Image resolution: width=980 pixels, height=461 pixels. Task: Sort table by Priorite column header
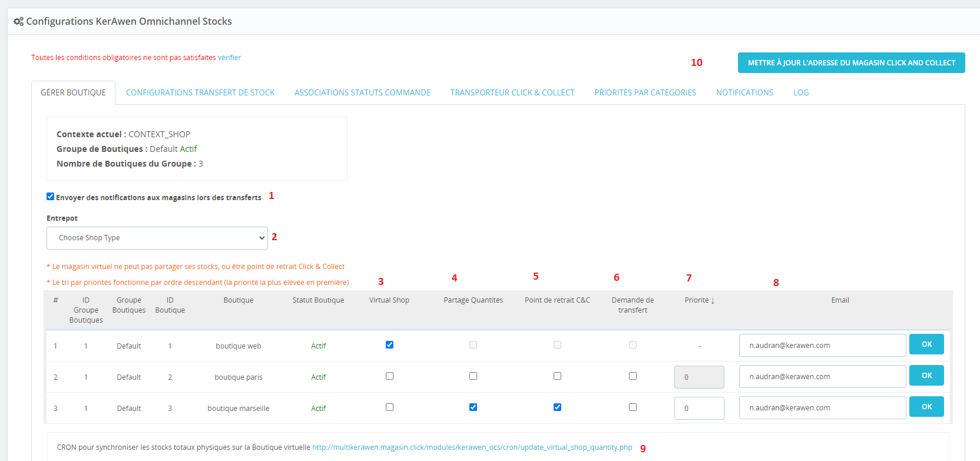pos(699,300)
